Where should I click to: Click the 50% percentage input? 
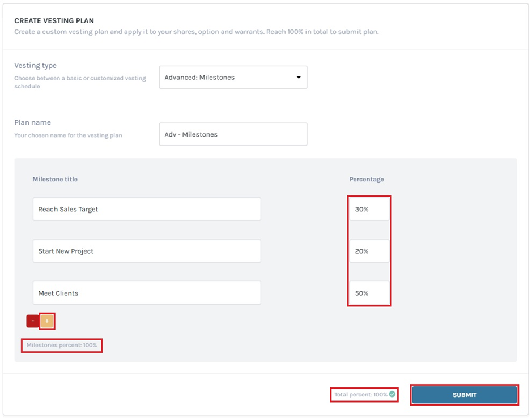click(369, 293)
